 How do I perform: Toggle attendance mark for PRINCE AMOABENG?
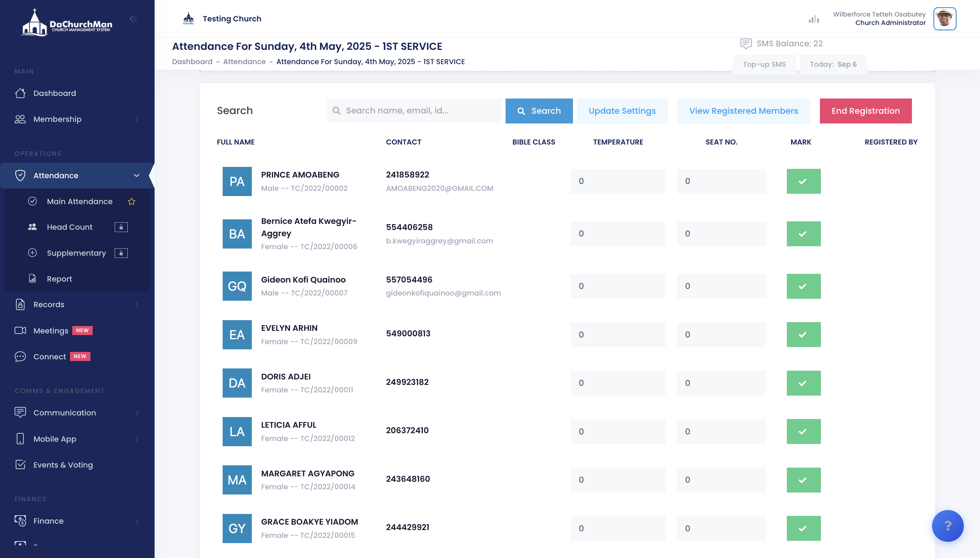tap(803, 181)
